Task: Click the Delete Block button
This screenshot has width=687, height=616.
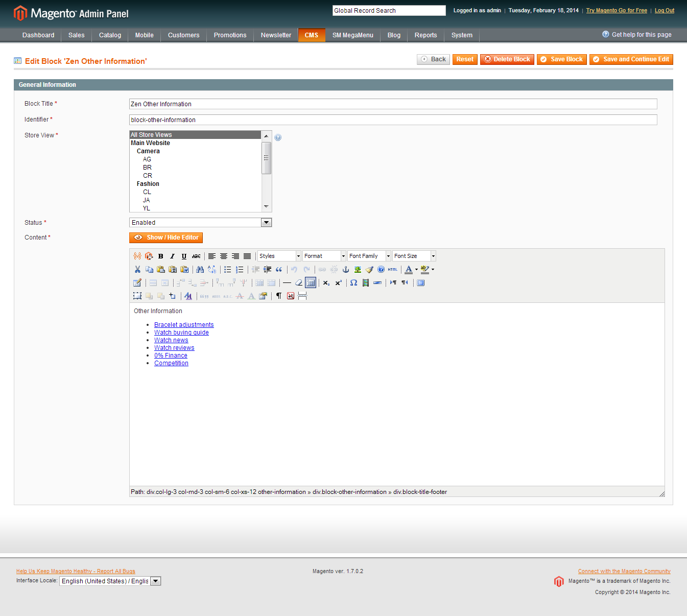Action: pyautogui.click(x=507, y=59)
